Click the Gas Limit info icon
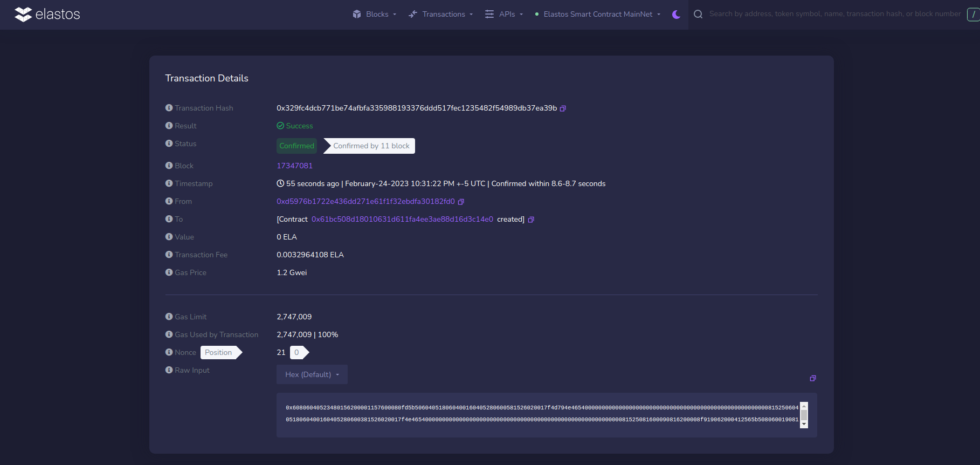 [169, 317]
